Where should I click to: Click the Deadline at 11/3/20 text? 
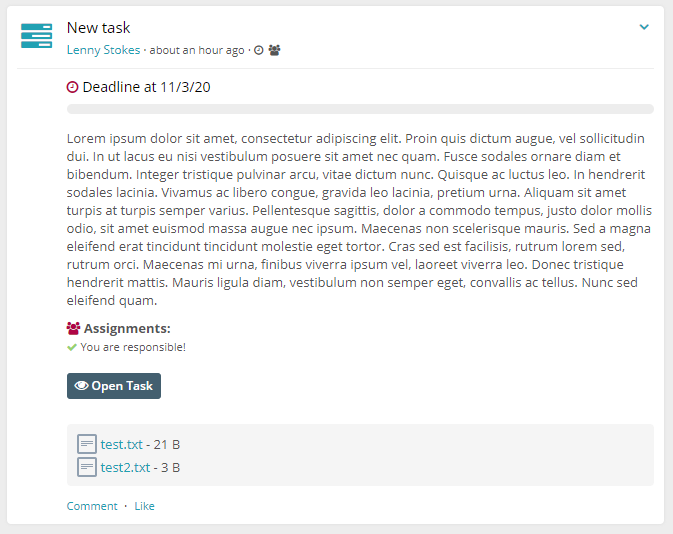tap(146, 87)
